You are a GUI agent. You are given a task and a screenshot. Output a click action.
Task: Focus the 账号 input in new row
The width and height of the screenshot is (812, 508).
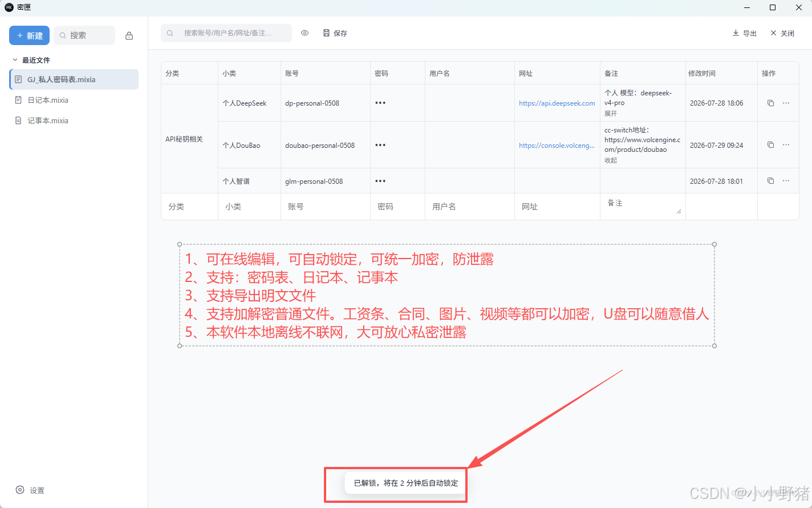(326, 207)
